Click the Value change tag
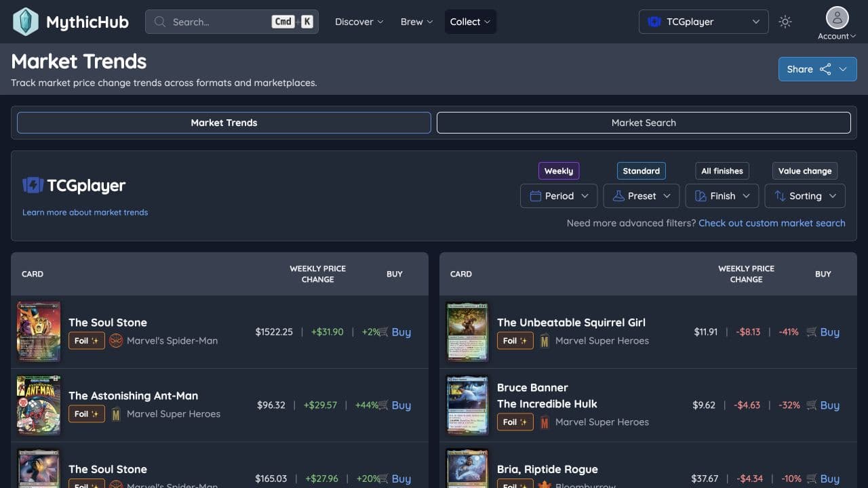 coord(805,171)
